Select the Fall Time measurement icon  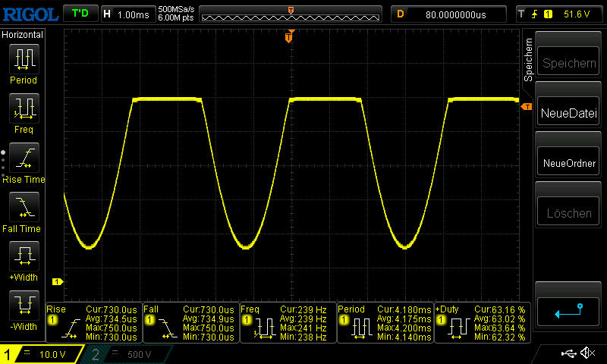coord(24,207)
